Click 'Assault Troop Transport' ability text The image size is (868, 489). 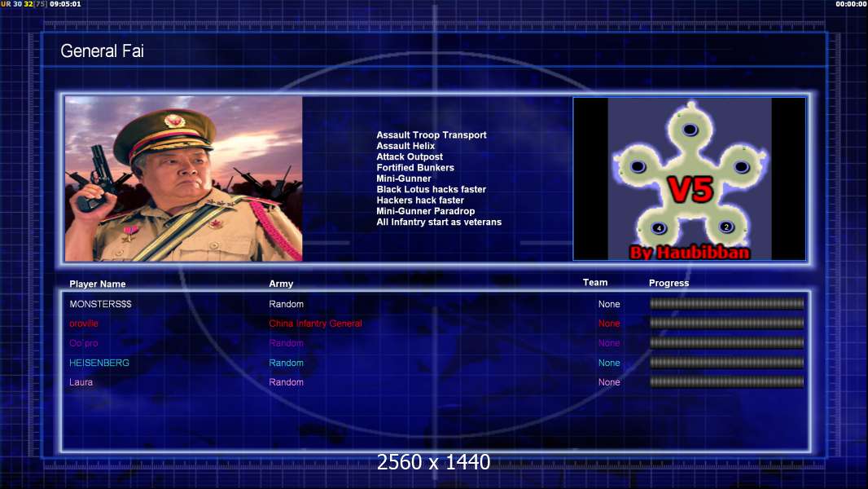tap(432, 134)
